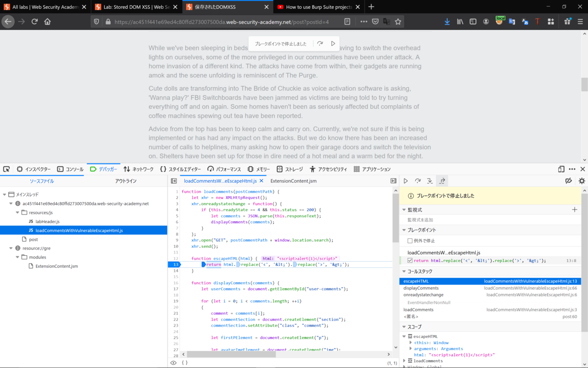Collapse the メインスレッド tree node
The width and height of the screenshot is (588, 368).
click(5, 194)
